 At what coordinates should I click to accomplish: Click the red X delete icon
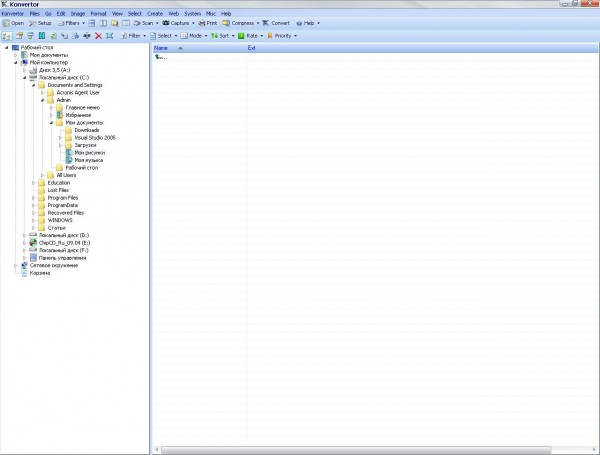98,36
